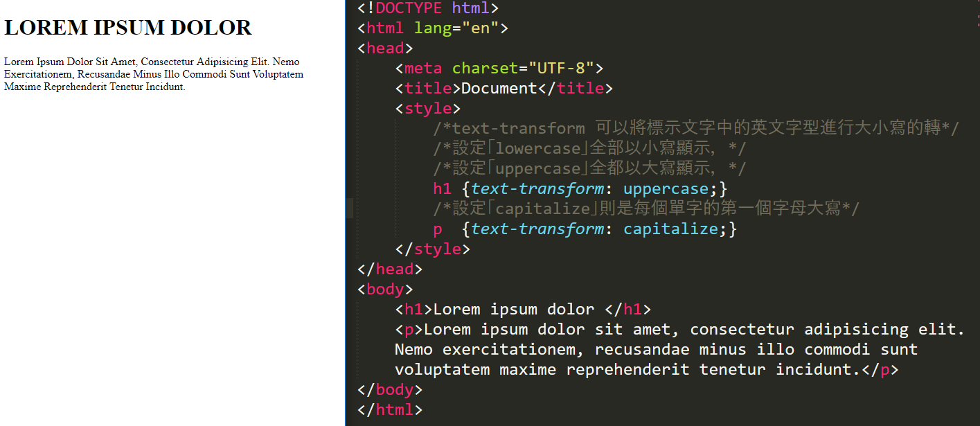The image size is (980, 426).
Task: Click the rendered capitalized paragraph text
Action: point(153,74)
